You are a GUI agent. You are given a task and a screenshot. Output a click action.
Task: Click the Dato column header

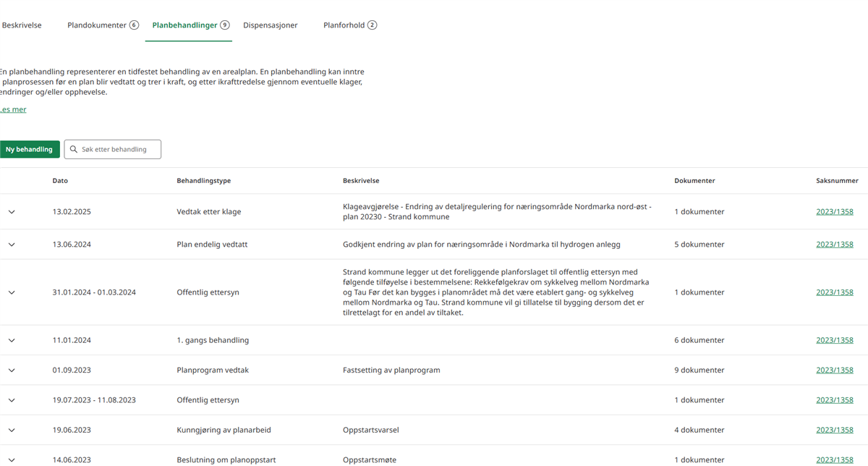click(x=60, y=181)
